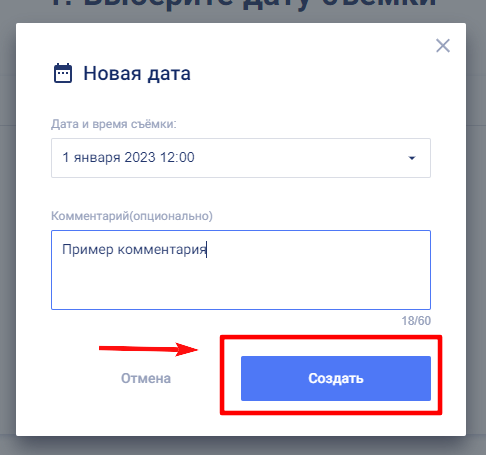Place cursor after word комментария

207,250
